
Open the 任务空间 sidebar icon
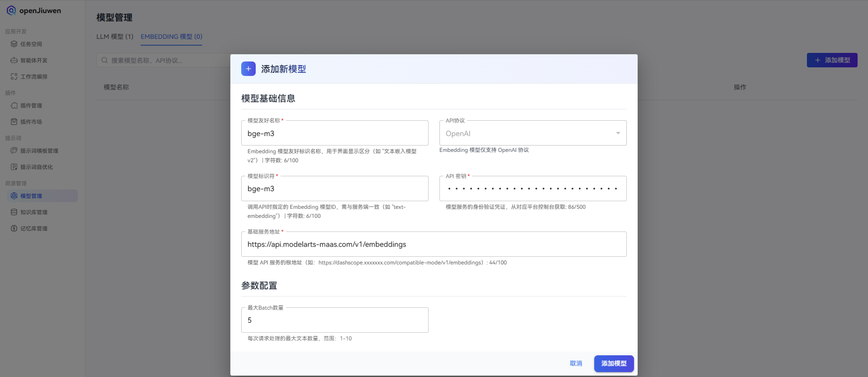(x=14, y=44)
